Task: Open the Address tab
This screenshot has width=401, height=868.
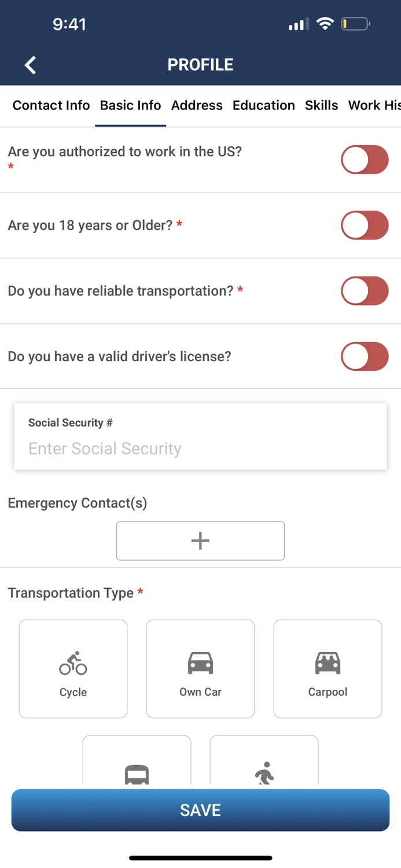Action: 197,105
